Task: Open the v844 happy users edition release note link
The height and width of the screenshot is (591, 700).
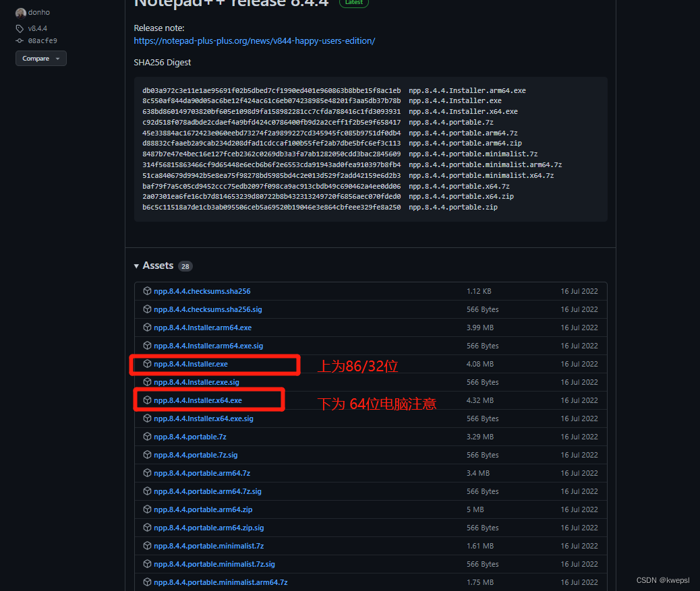Action: pyautogui.click(x=254, y=40)
